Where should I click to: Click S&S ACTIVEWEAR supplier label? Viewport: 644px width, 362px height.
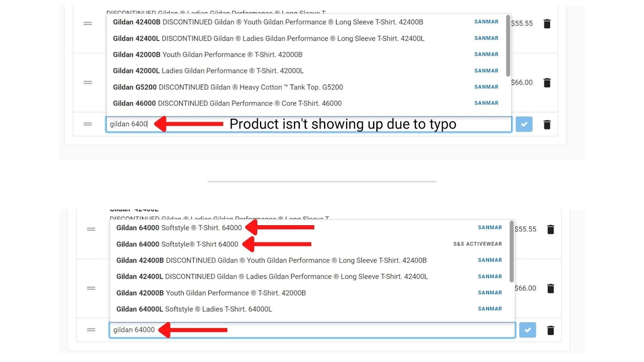tap(477, 244)
